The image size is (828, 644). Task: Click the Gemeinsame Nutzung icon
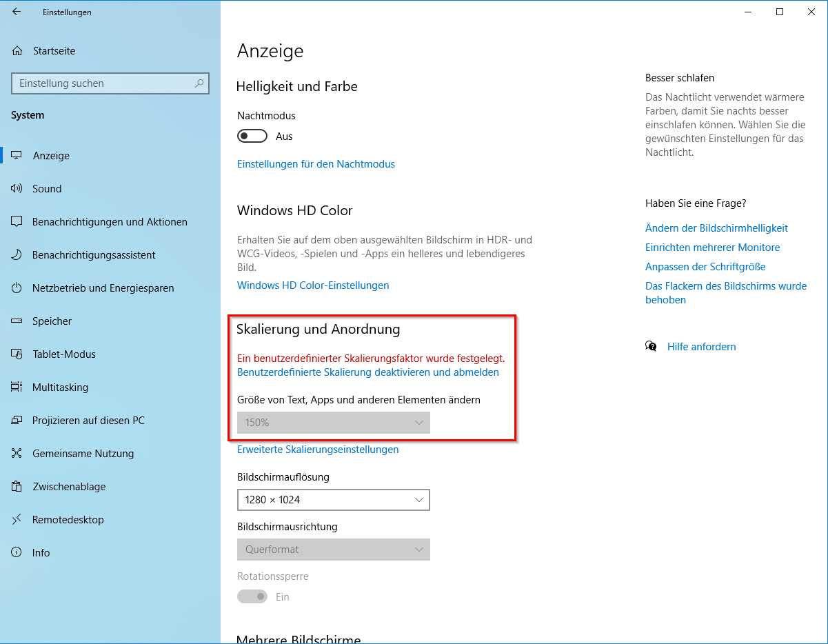(x=17, y=454)
